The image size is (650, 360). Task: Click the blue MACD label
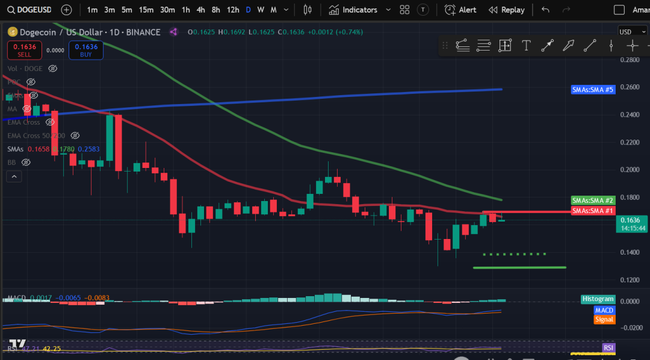click(x=604, y=310)
